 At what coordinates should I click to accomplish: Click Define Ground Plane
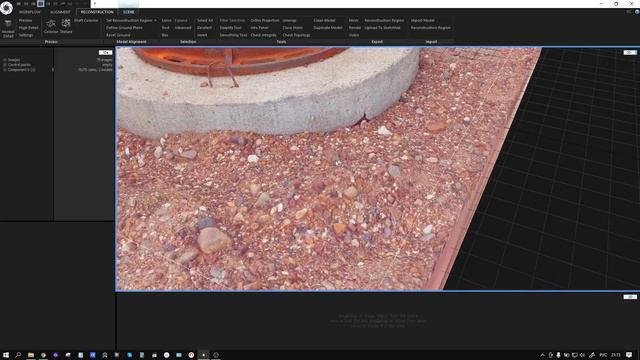pyautogui.click(x=124, y=28)
